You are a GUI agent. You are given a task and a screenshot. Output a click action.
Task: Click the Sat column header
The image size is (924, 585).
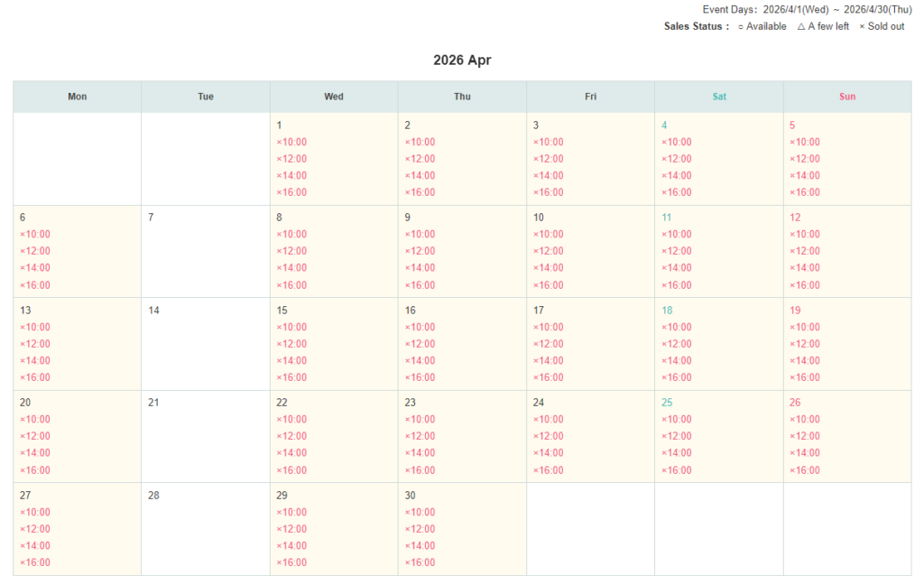click(x=718, y=97)
